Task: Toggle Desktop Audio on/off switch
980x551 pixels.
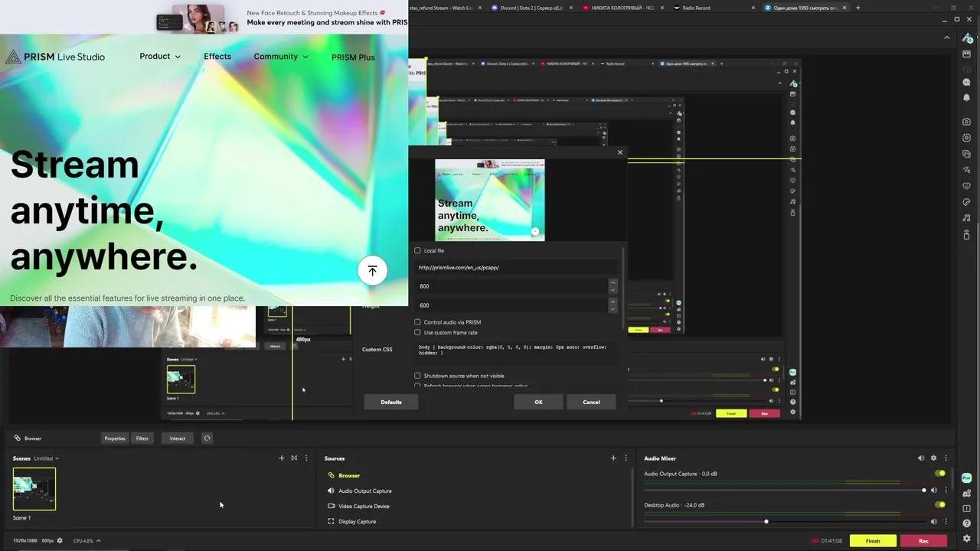Action: (x=939, y=504)
